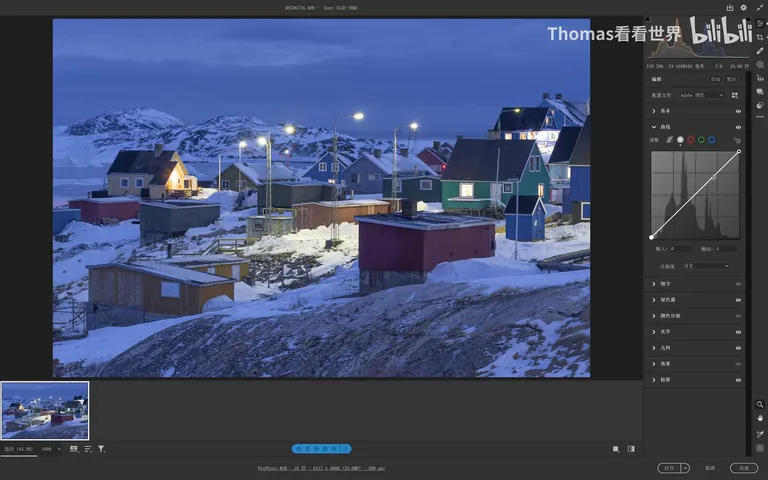Select the Edit sliders tool icon

pos(760,24)
